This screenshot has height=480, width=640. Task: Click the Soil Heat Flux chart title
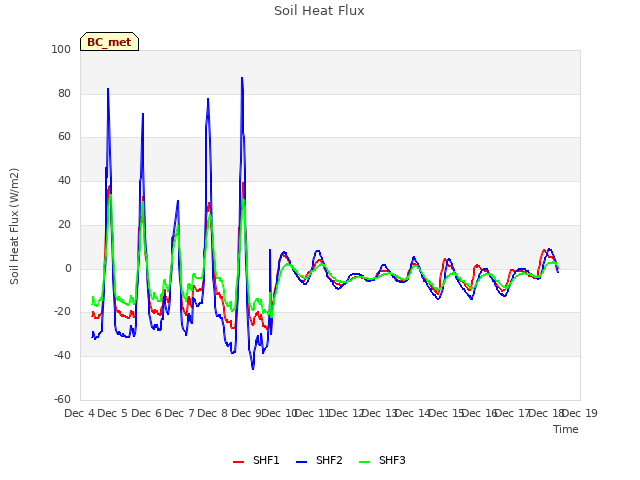point(319,11)
